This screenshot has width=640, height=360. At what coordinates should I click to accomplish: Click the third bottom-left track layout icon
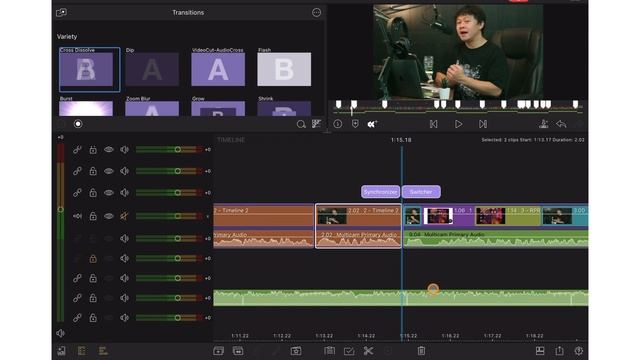[103, 351]
